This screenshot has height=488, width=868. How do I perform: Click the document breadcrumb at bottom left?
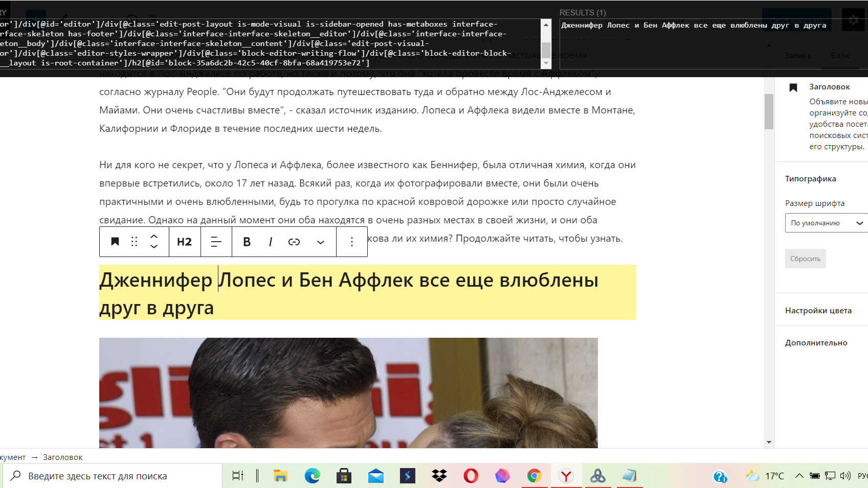[13, 457]
